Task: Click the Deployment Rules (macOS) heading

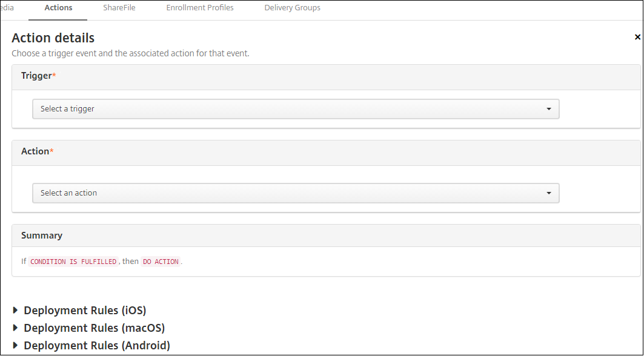Action: (94, 328)
